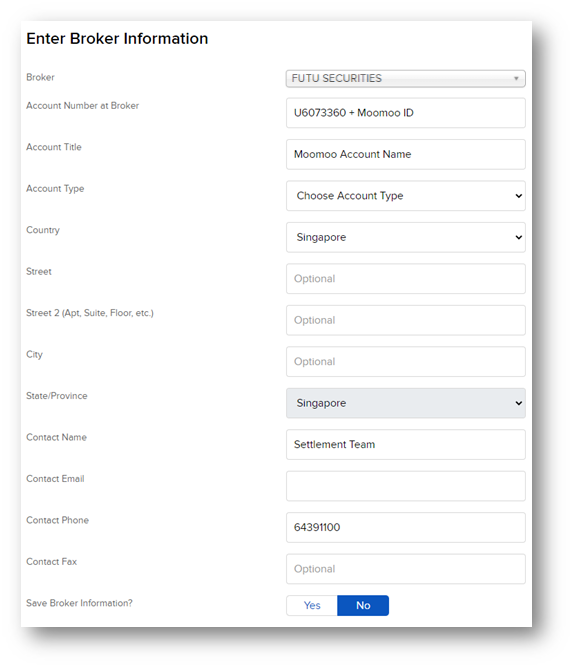This screenshot has width=574, height=669.
Task: Click the City optional field
Action: 405,361
